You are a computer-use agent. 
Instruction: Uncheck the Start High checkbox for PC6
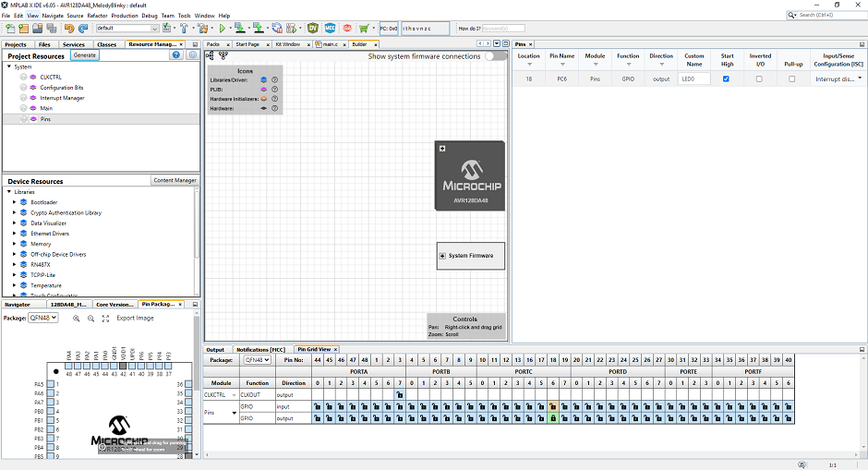click(x=726, y=79)
